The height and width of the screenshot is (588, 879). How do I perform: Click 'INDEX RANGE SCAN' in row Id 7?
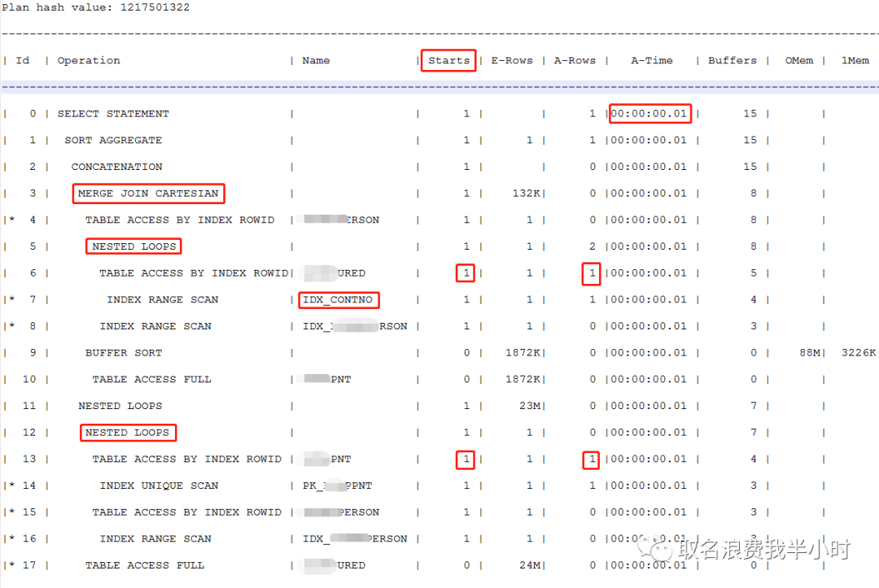[163, 299]
